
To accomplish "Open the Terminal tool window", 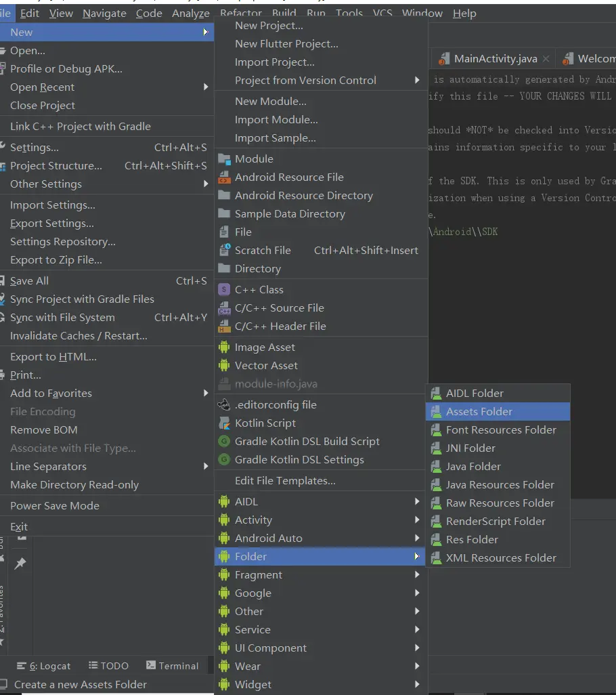I will (x=172, y=665).
